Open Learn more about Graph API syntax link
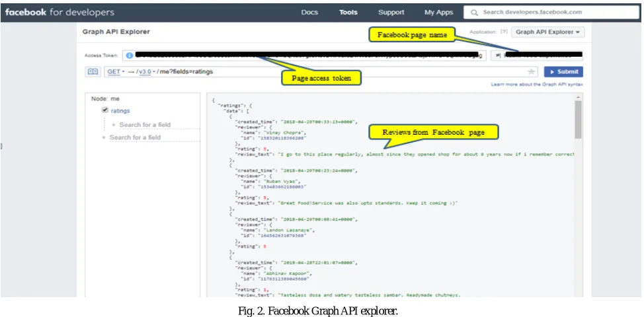The height and width of the screenshot is (317, 644). (537, 85)
